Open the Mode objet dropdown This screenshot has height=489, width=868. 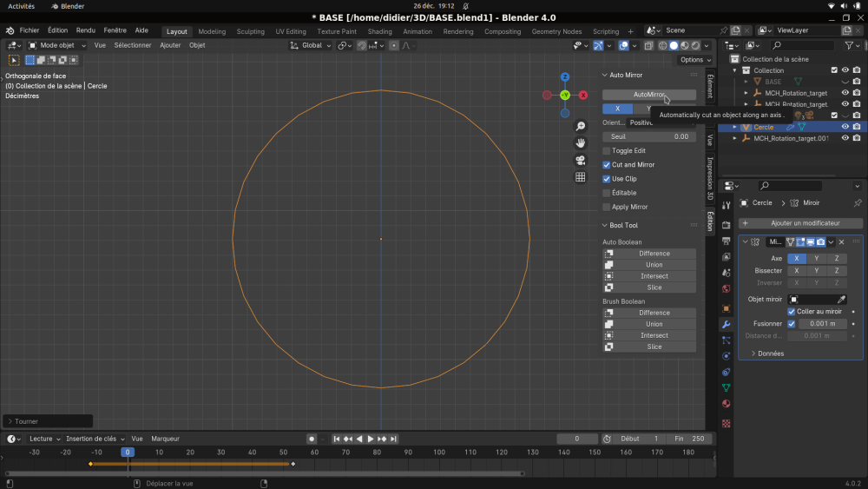[56, 45]
